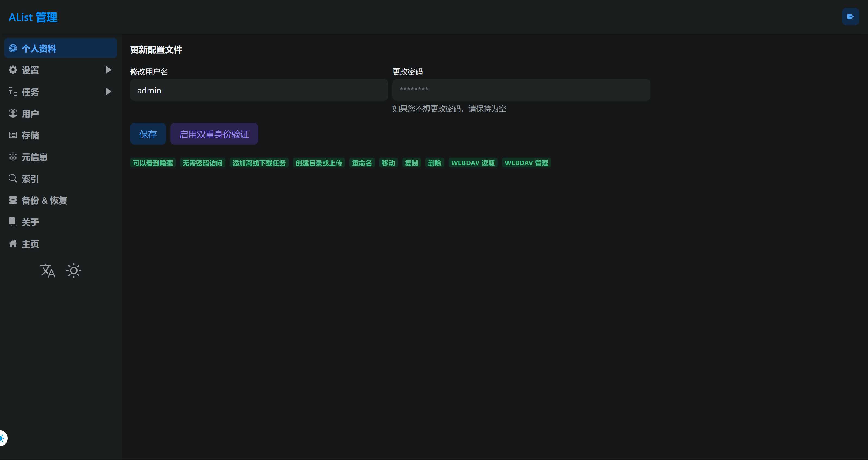Click the logout icon at top right
Image resolution: width=868 pixels, height=460 pixels.
click(850, 17)
